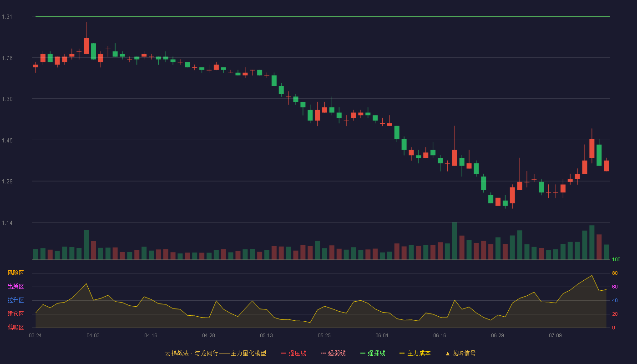Click the 龙吟信号 triangle legend icon
637x364 pixels.
click(x=448, y=353)
